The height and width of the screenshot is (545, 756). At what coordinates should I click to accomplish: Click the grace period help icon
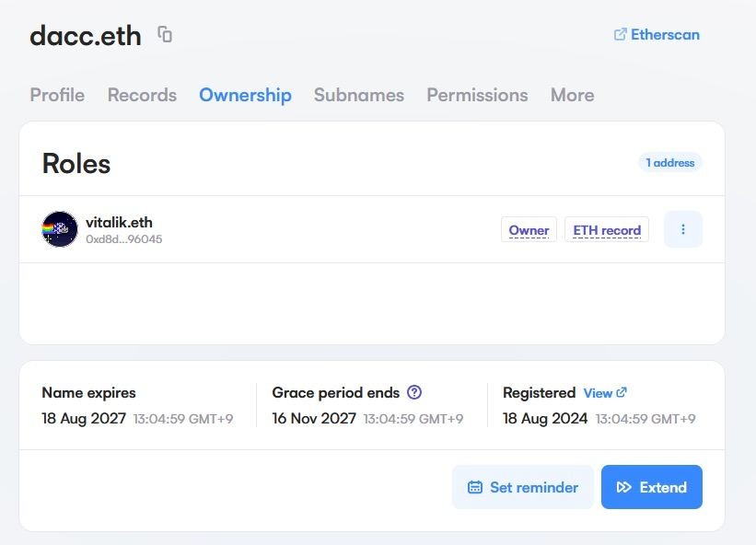pos(414,392)
